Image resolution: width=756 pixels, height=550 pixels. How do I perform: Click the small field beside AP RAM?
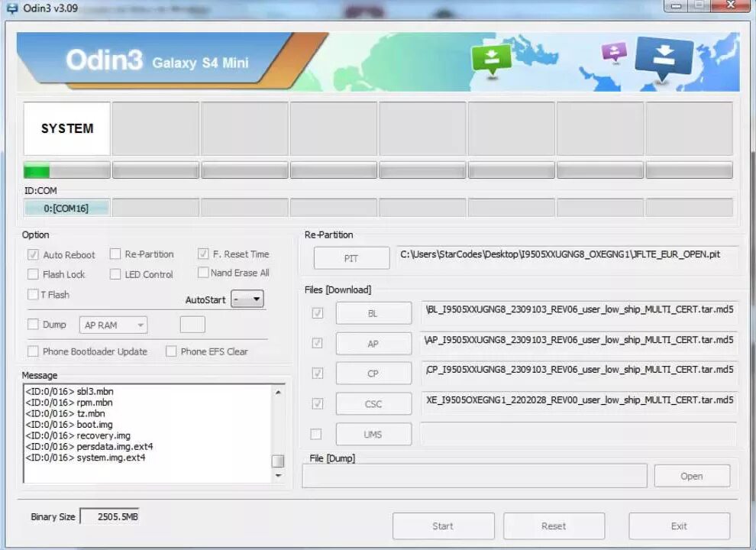pyautogui.click(x=192, y=325)
